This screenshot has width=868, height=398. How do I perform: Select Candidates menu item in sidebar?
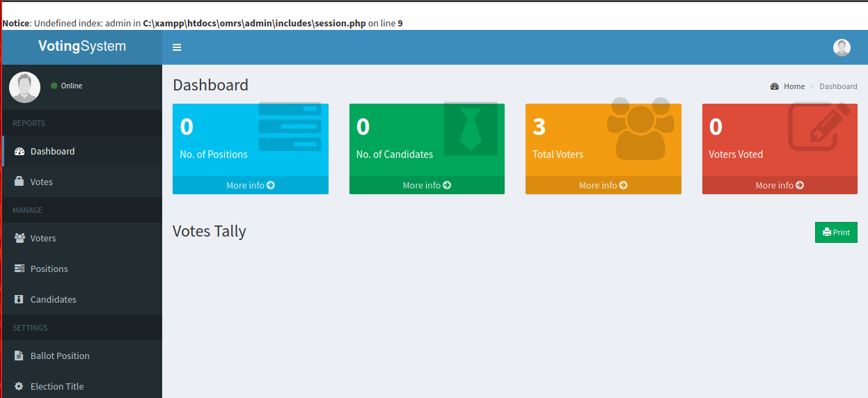[53, 299]
